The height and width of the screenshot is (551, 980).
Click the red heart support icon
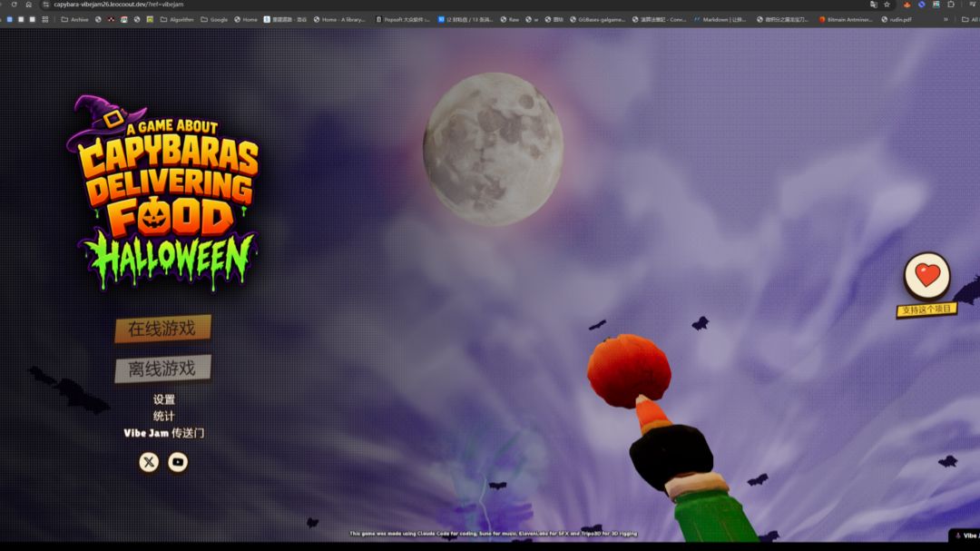coord(926,276)
